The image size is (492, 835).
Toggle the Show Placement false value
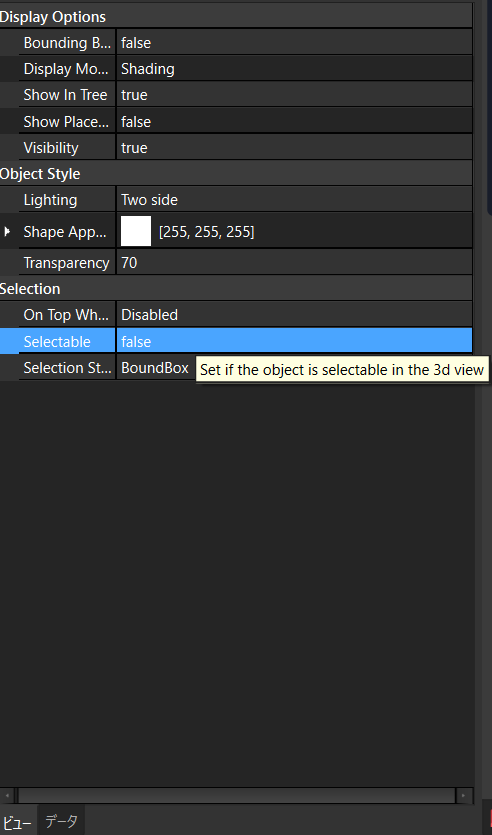294,122
